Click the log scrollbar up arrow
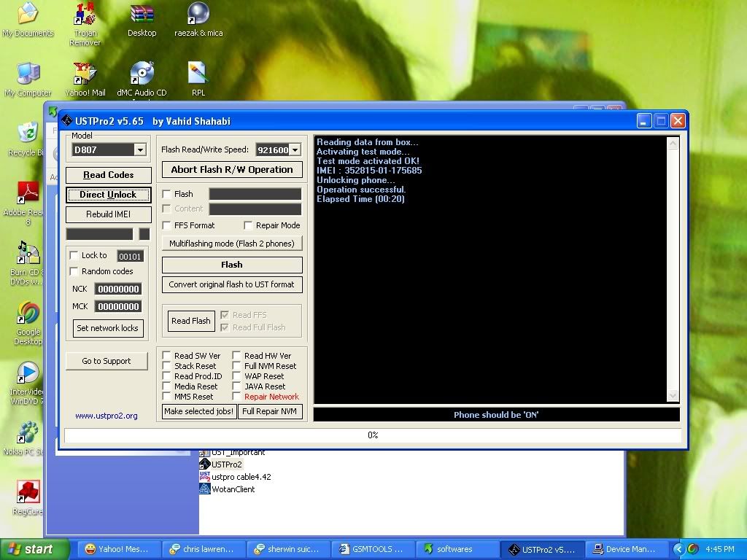Screen dimensions: 747x560 (673, 144)
